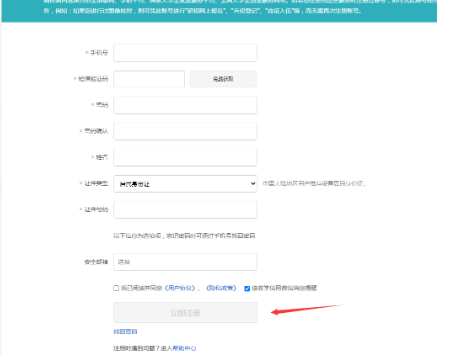
Task: Focus the 短信验证码 SMS code input
Action: [x=149, y=79]
